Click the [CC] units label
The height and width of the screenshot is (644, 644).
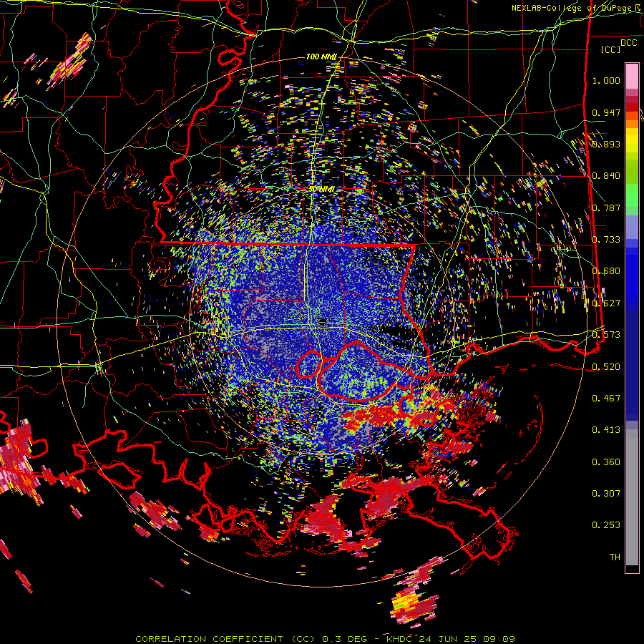611,49
